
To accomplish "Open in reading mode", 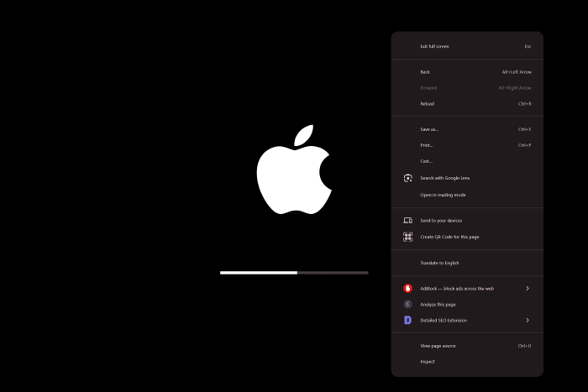I will click(443, 195).
